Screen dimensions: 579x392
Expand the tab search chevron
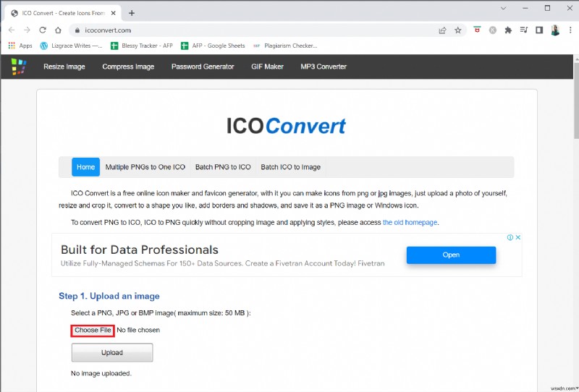pos(504,8)
